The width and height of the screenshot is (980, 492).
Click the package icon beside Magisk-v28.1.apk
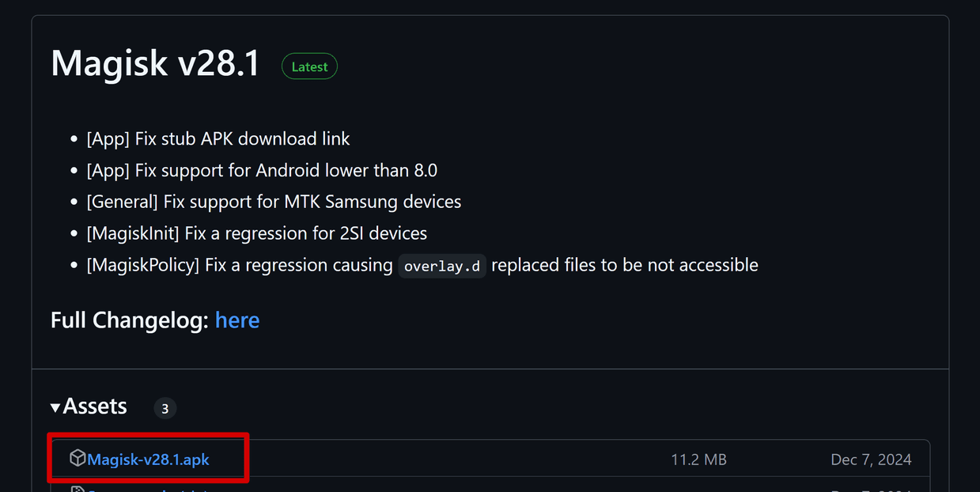[77, 458]
